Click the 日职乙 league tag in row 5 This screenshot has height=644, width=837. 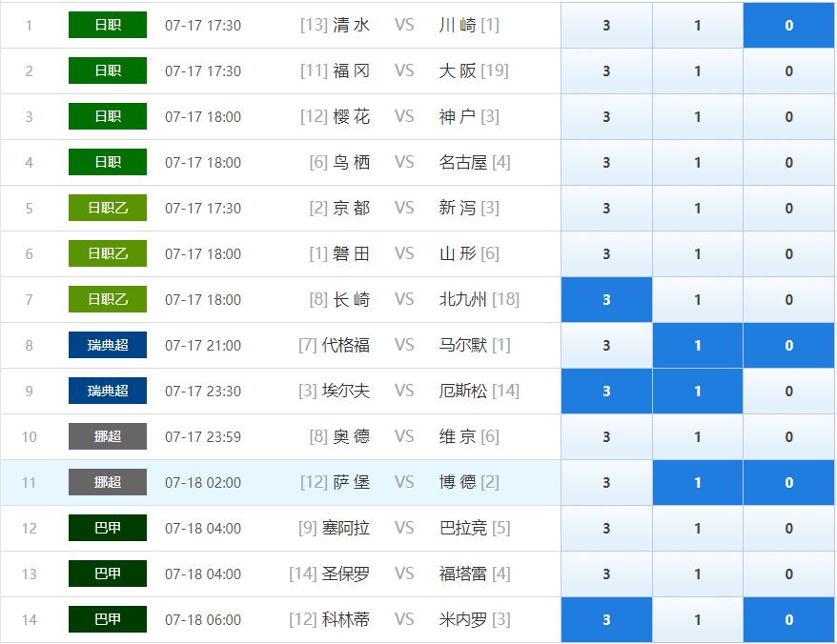(x=108, y=209)
